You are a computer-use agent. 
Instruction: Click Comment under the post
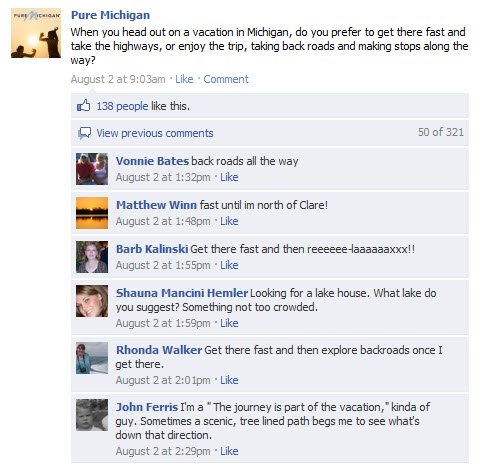point(226,79)
